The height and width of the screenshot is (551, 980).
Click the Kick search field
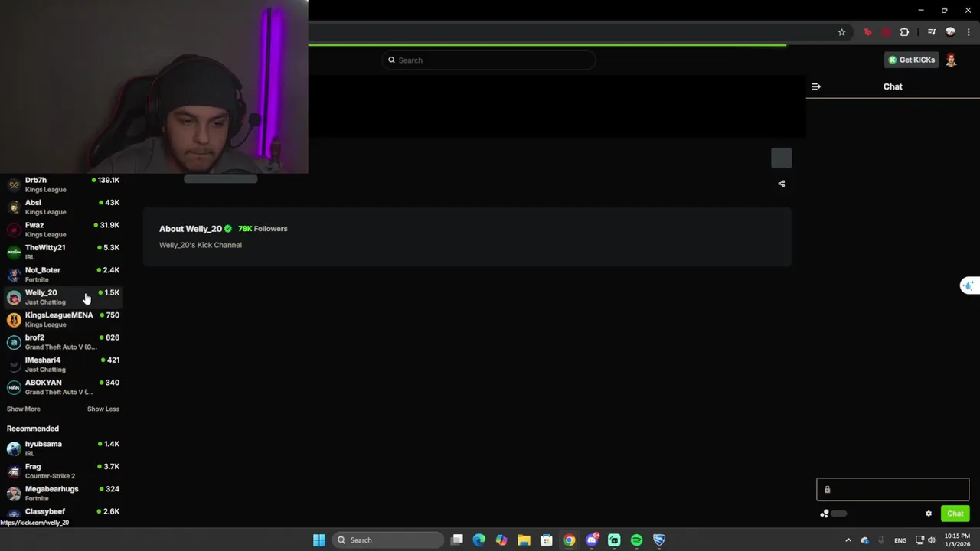(488, 60)
